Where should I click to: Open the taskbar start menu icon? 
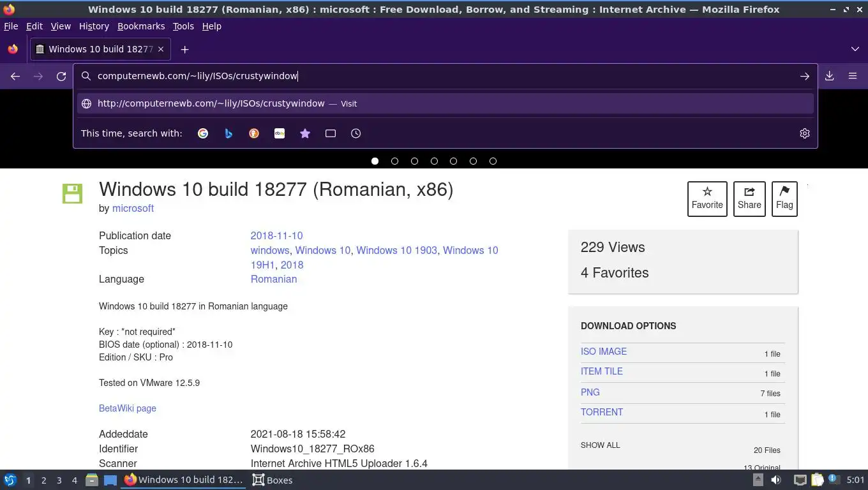tap(10, 480)
